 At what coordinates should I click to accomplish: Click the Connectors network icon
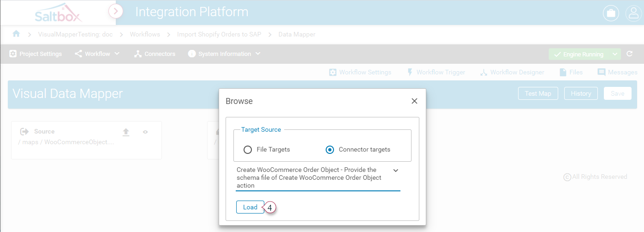tap(137, 54)
